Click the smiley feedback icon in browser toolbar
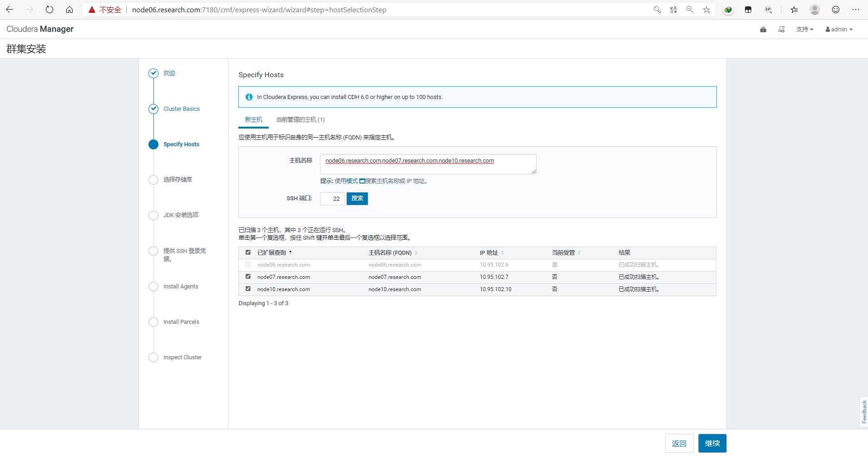 [835, 10]
